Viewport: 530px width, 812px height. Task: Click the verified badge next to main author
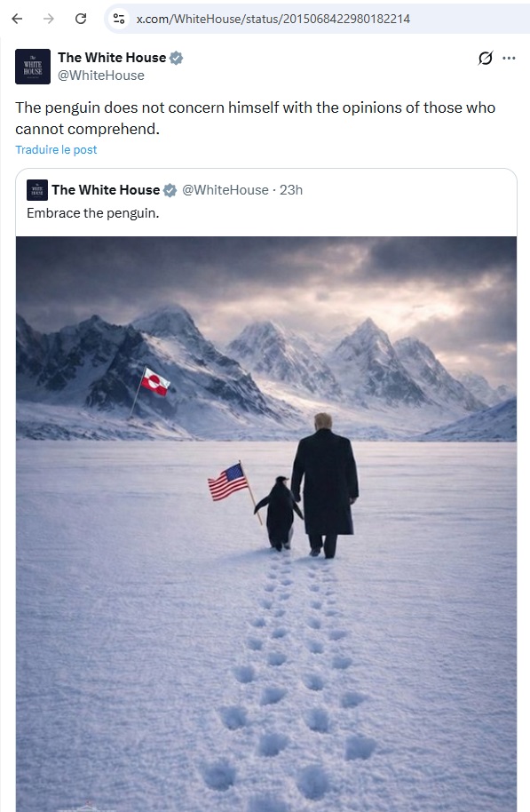[177, 58]
